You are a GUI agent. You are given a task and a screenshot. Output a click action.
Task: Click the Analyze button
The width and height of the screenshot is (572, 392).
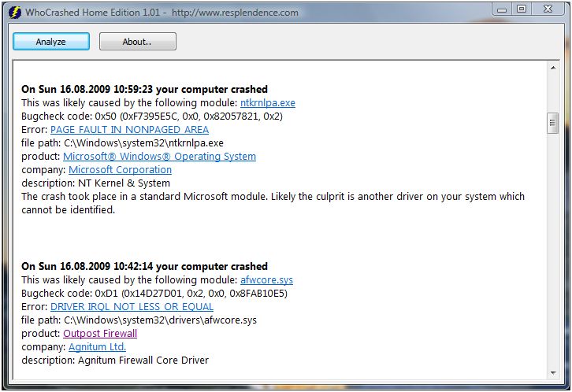click(x=51, y=42)
